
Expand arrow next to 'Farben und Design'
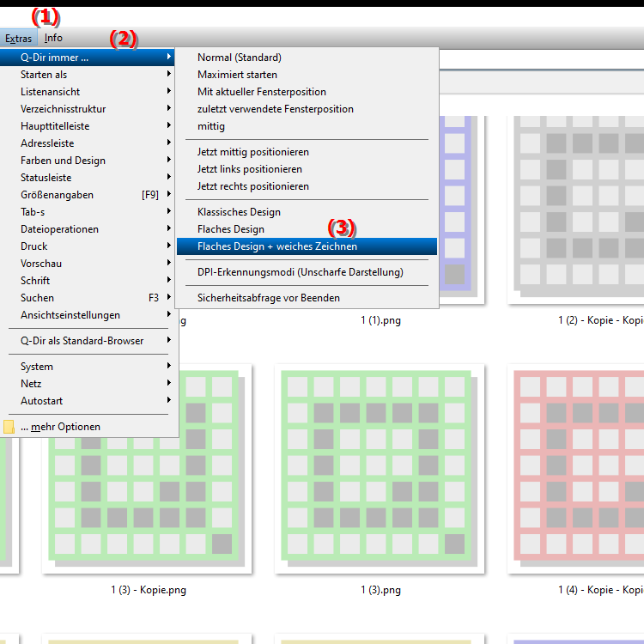coord(169,160)
